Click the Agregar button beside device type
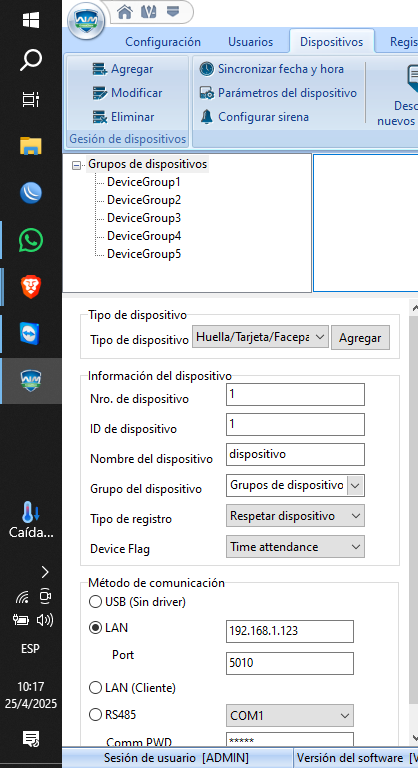This screenshot has width=418, height=768. pyautogui.click(x=360, y=338)
